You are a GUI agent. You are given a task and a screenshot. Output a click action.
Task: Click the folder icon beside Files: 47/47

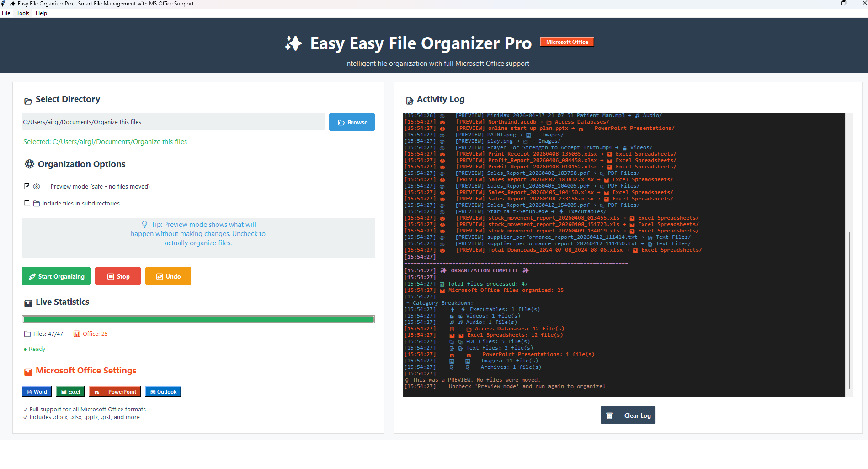click(x=27, y=334)
